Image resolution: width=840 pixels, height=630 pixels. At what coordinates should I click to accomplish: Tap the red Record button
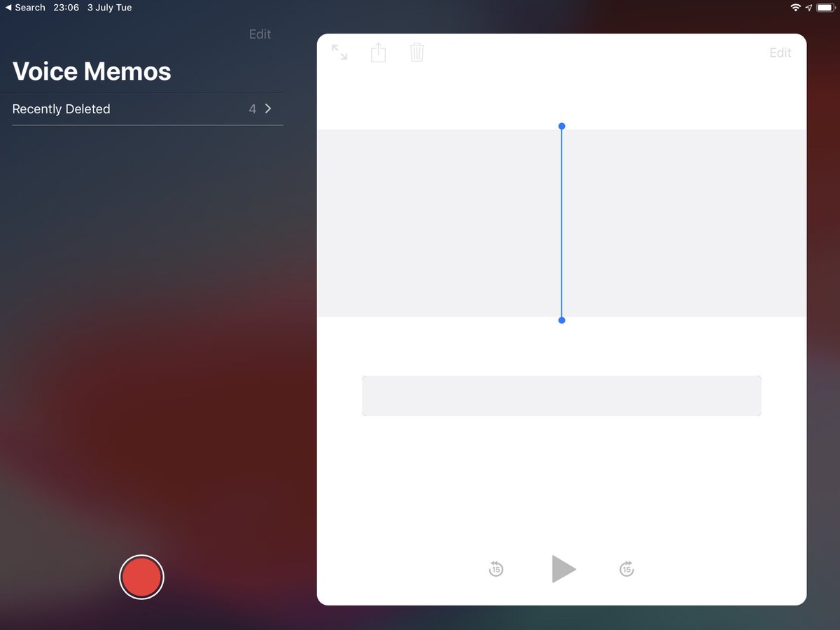pyautogui.click(x=141, y=577)
